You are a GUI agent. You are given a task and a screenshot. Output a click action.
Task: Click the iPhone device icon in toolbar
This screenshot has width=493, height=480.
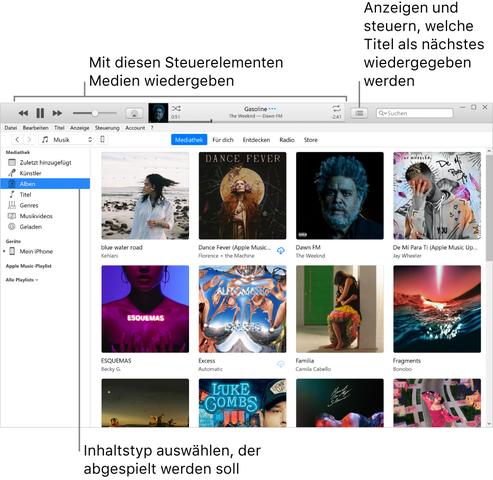pyautogui.click(x=102, y=140)
